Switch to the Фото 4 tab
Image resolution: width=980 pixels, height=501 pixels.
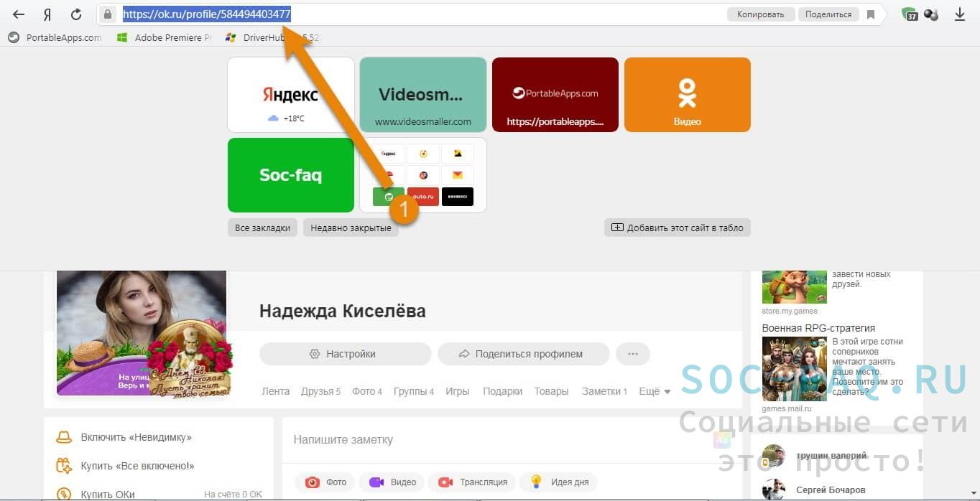[367, 391]
